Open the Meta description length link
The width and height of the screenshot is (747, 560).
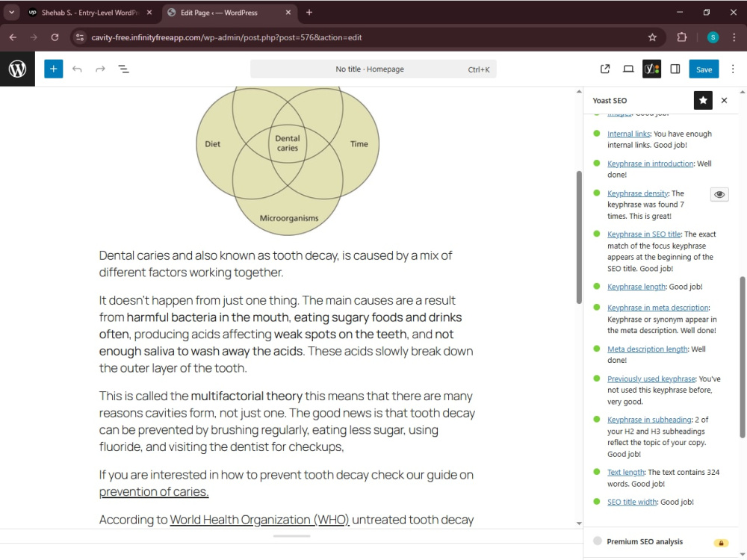[x=647, y=349]
